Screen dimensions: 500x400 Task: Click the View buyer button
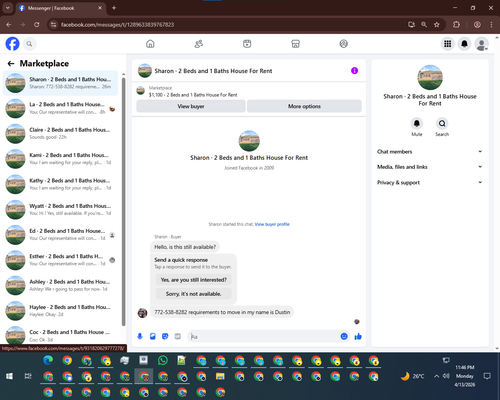(191, 106)
